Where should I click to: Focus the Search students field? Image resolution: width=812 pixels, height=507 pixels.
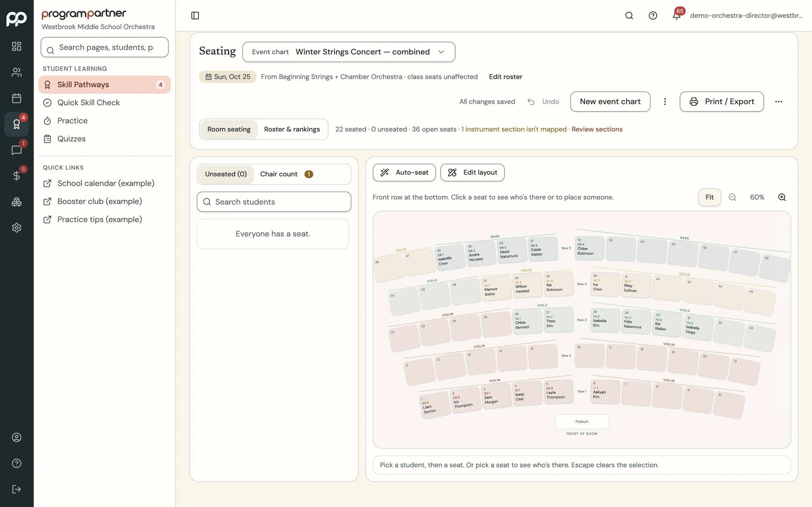274,202
